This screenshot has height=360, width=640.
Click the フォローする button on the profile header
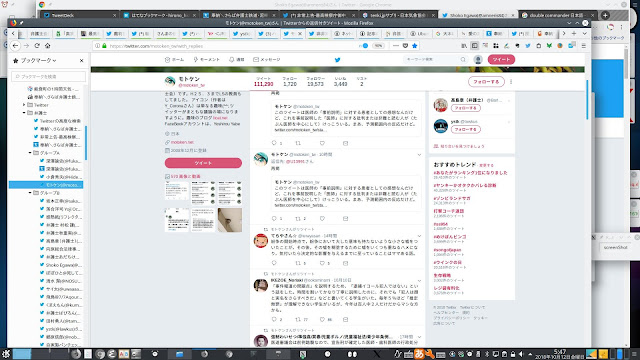(486, 82)
